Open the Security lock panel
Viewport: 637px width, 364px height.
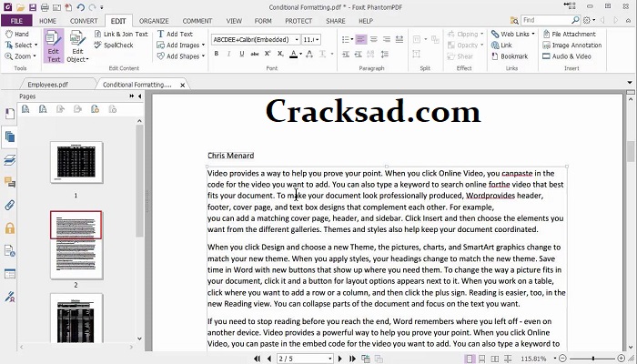tap(10, 227)
